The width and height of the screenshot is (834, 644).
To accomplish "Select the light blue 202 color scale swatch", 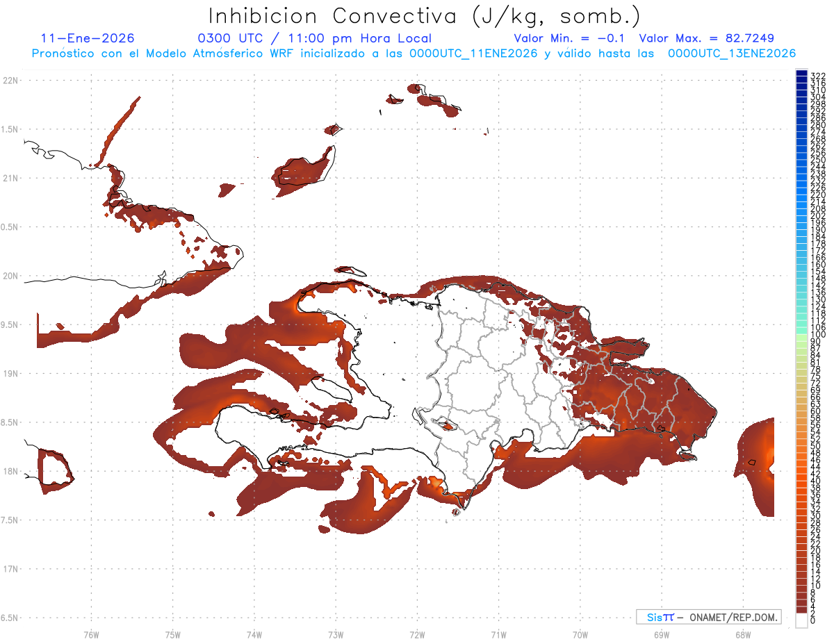I will pos(801,215).
